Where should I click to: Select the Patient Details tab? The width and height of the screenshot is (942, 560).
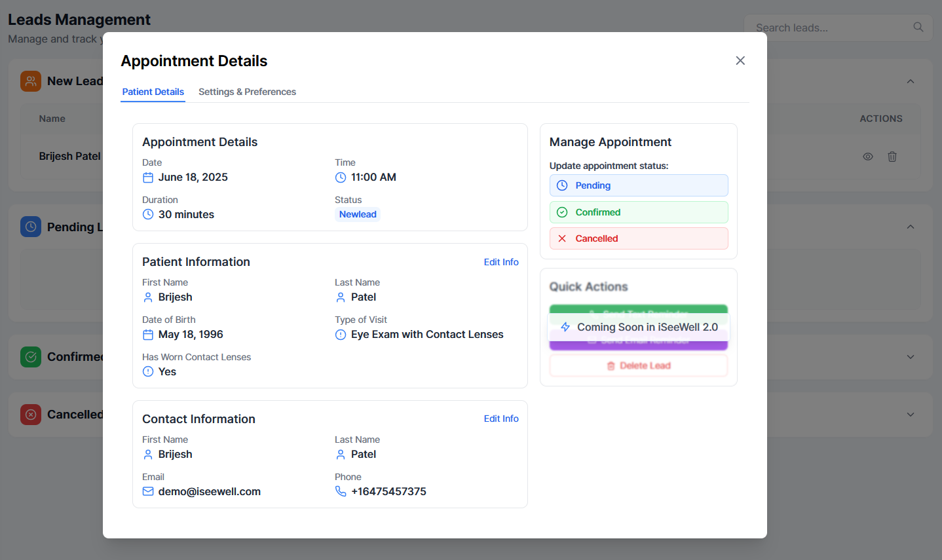coord(153,92)
